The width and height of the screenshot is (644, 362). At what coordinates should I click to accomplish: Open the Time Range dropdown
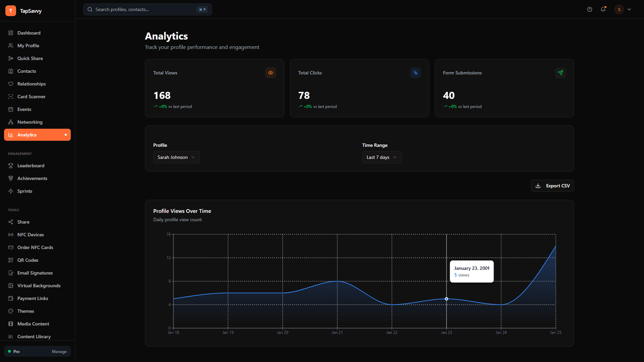pyautogui.click(x=382, y=157)
